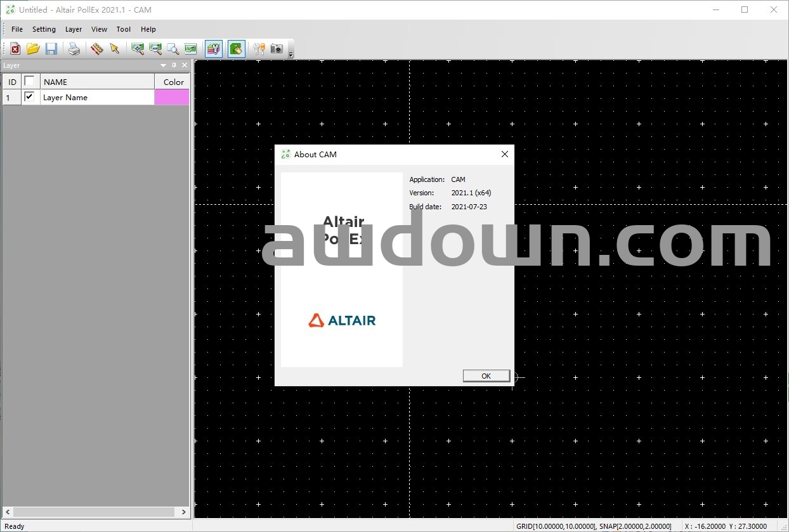Click the Zoom Out magnifier icon

pos(155,49)
